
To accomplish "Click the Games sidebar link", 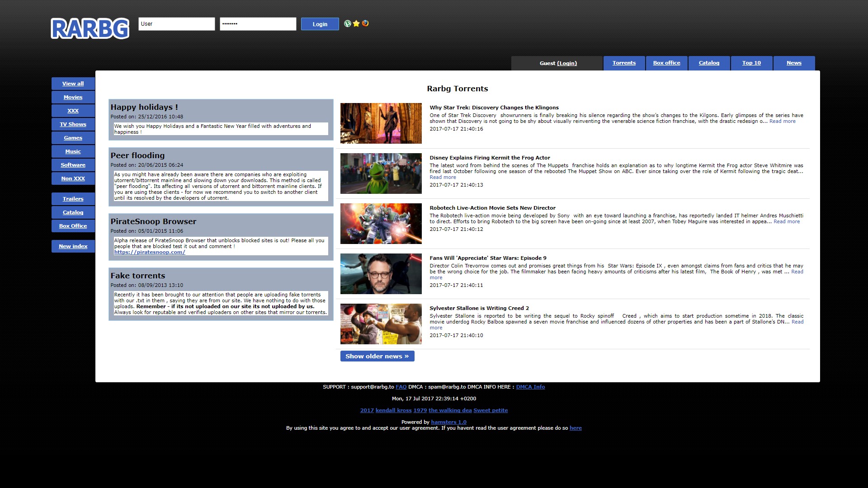I will point(72,138).
